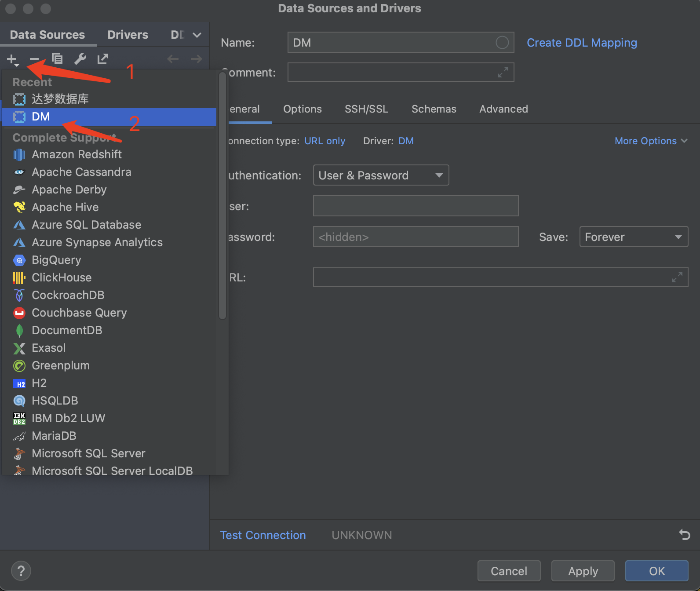
Task: Switch to the Drivers tab
Action: tap(128, 35)
